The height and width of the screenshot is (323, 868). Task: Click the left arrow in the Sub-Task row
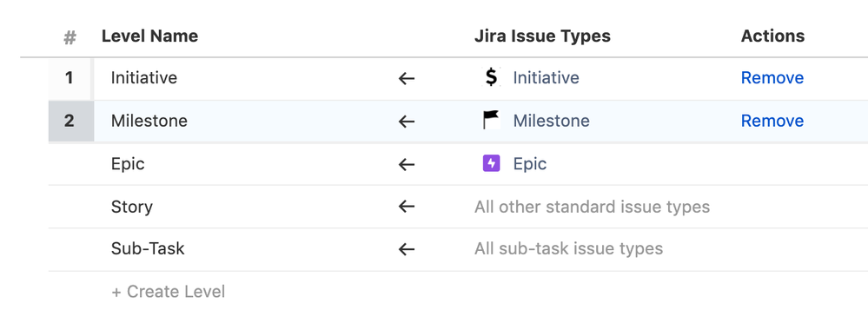pos(407,249)
